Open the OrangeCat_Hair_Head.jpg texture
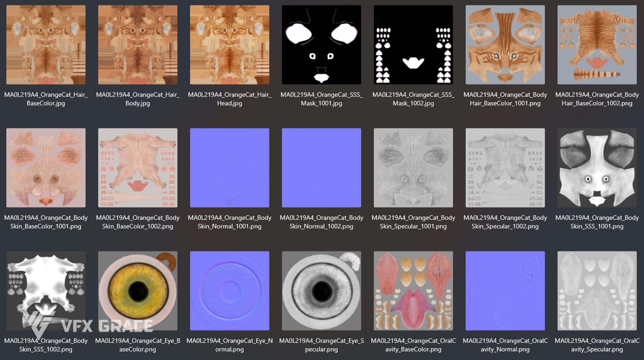 [x=230, y=45]
